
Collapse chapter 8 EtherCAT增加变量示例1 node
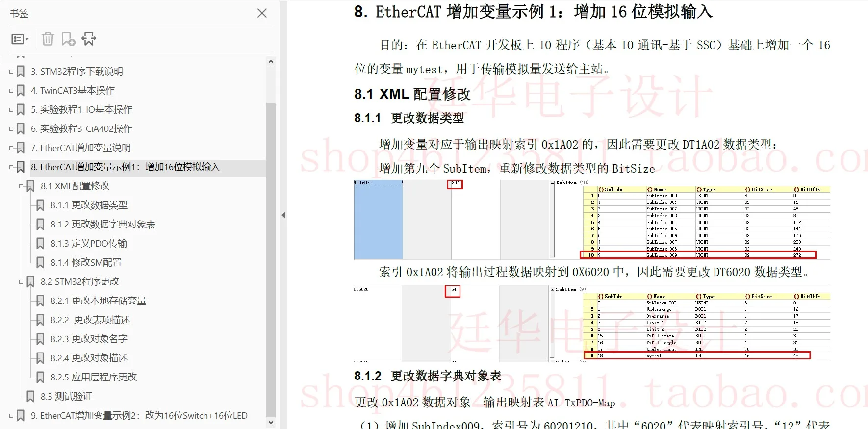11,167
